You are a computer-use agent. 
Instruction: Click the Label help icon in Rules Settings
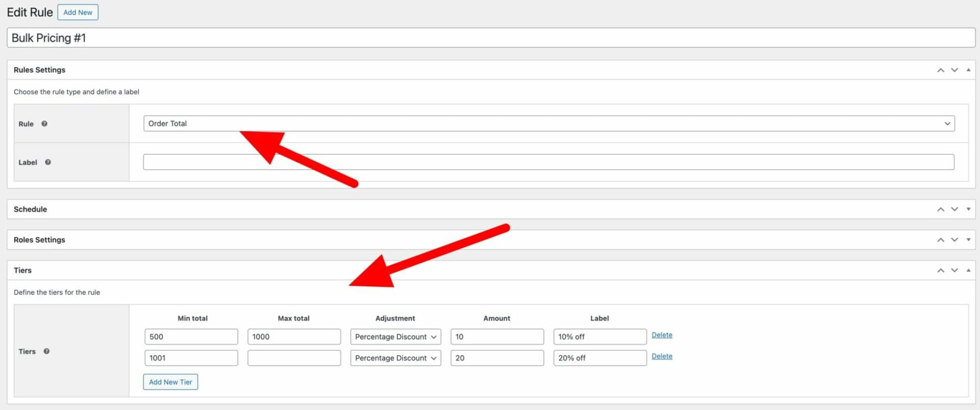pos(48,162)
